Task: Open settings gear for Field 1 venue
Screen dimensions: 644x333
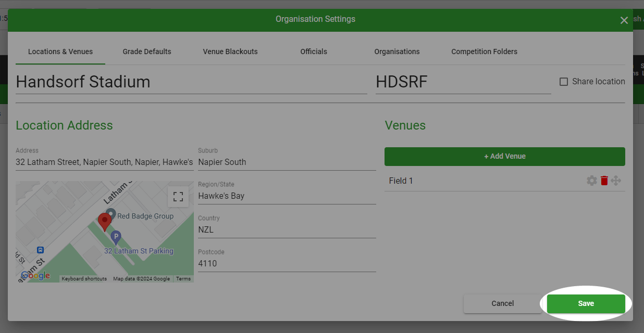Action: [592, 181]
